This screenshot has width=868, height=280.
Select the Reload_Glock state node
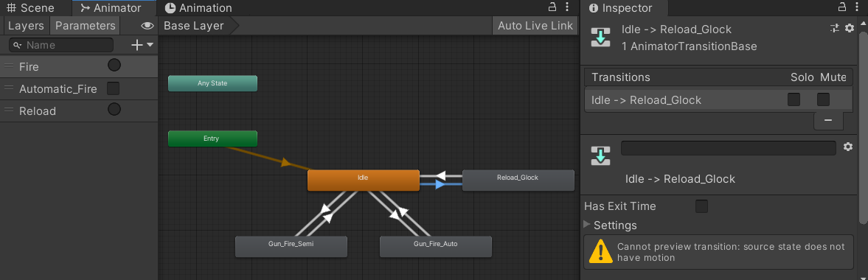point(518,180)
